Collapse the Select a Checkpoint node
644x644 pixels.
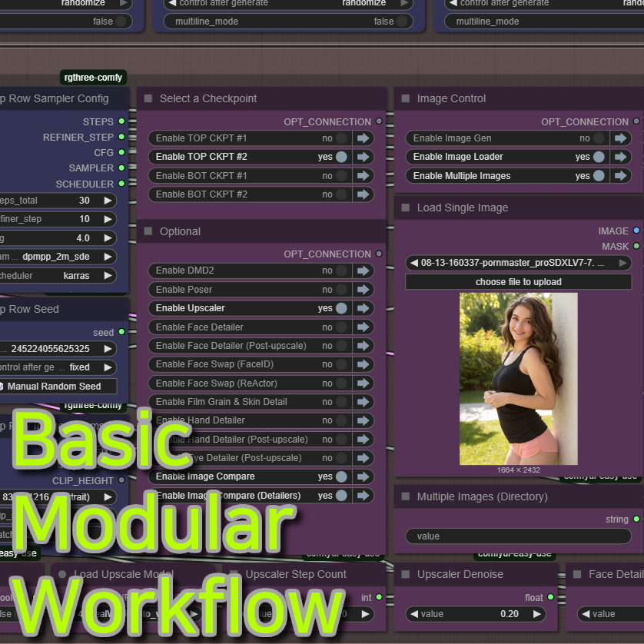coord(148,98)
